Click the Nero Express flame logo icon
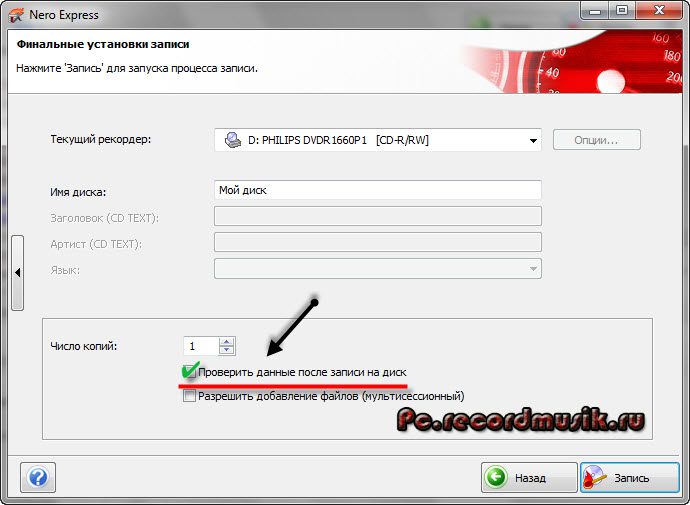690x505 pixels. (x=16, y=15)
